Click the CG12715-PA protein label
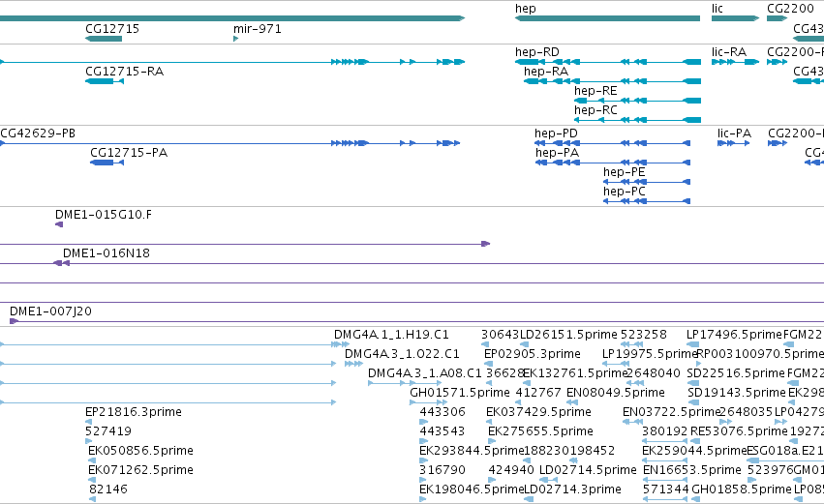The height and width of the screenshot is (504, 824). [129, 152]
